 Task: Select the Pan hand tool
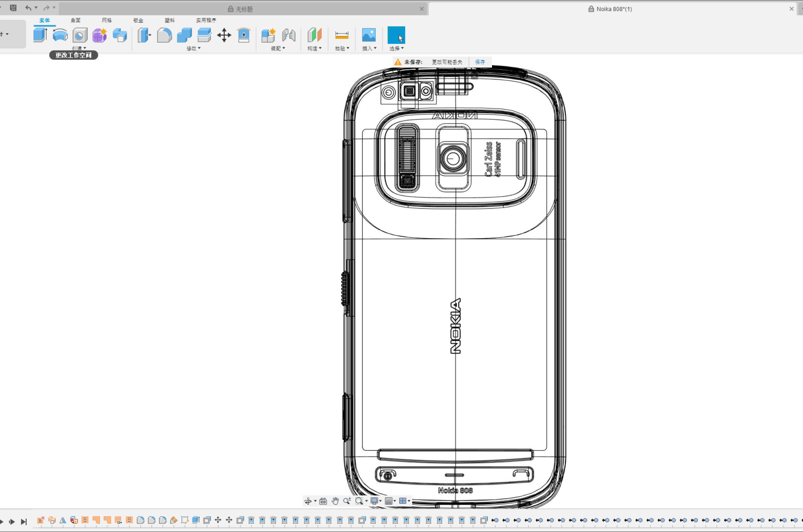335,501
